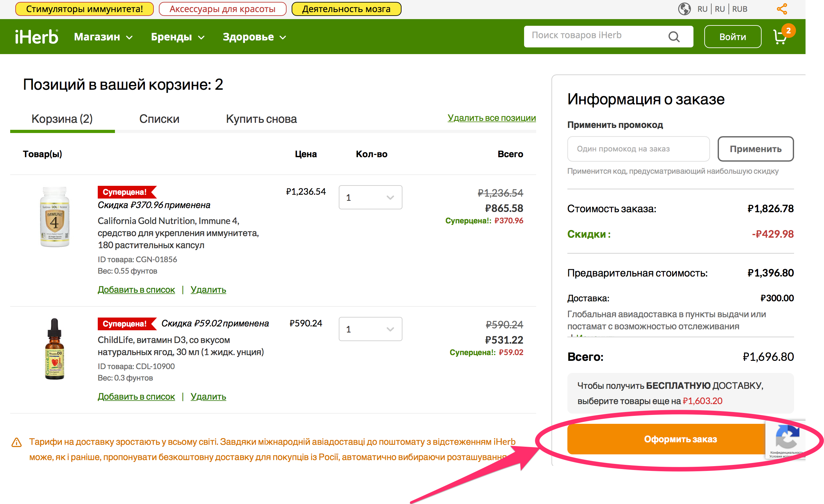The image size is (824, 504).
Task: Focus the promo code input field
Action: point(638,149)
